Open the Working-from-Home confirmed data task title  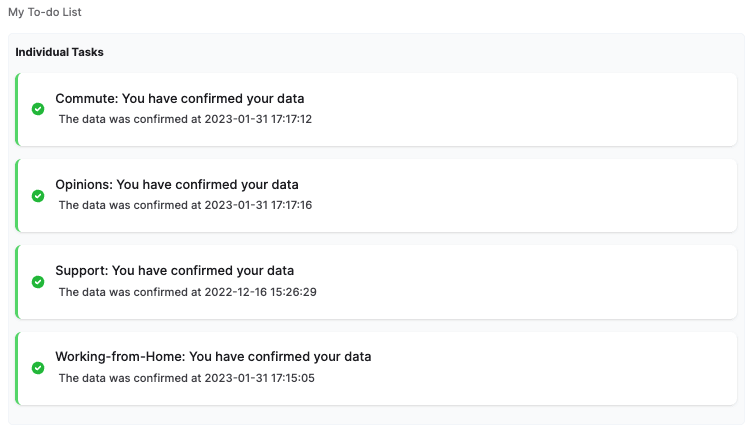tap(213, 357)
